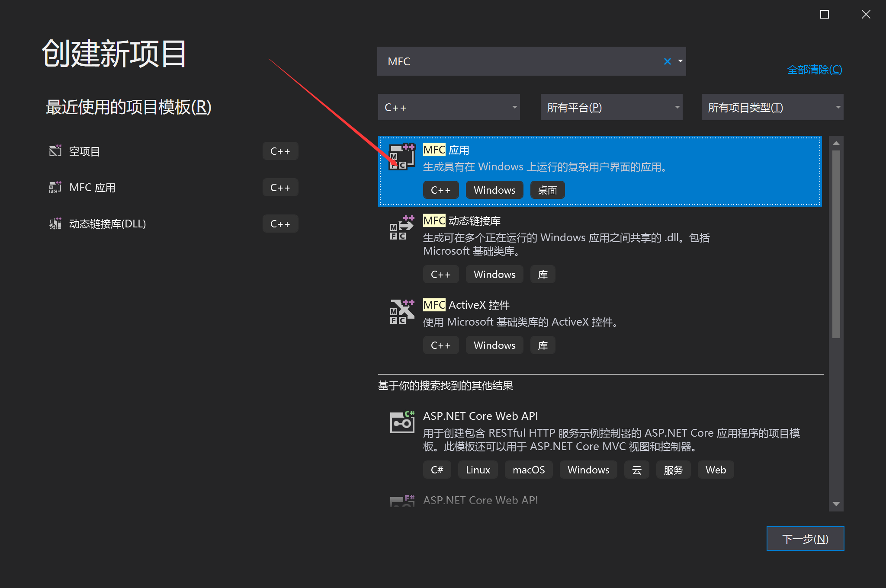Image resolution: width=886 pixels, height=588 pixels.
Task: Clear search text with the blue X
Action: (x=667, y=61)
